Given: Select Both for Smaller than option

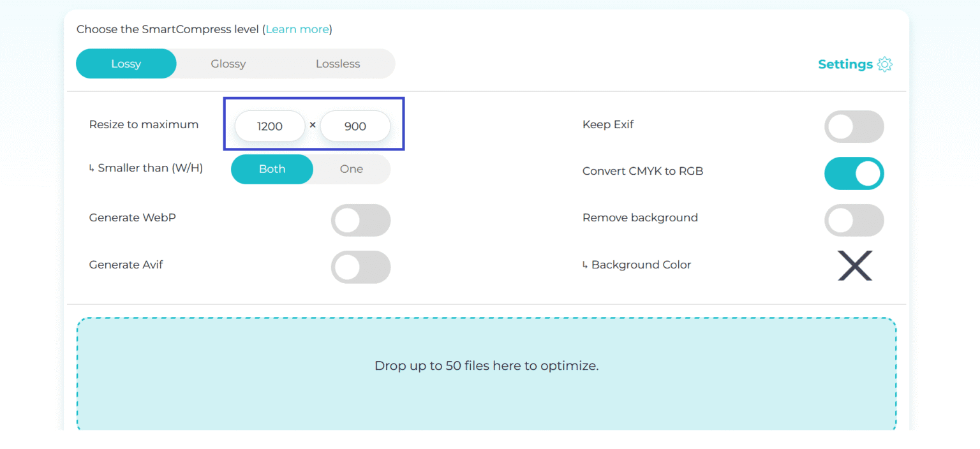Looking at the screenshot, I should 272,168.
